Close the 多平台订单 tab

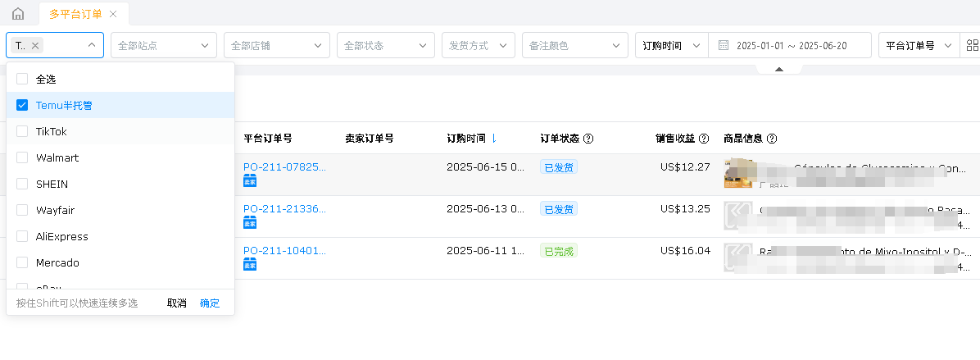(113, 14)
